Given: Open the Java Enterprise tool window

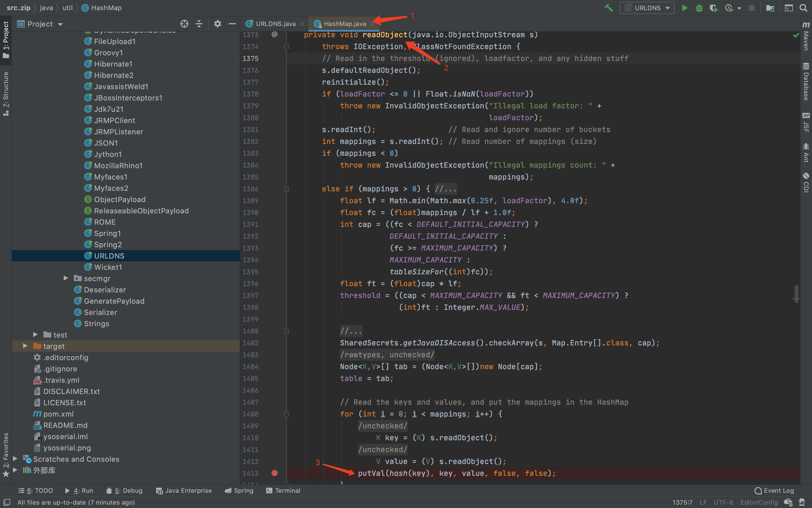Looking at the screenshot, I should (184, 491).
